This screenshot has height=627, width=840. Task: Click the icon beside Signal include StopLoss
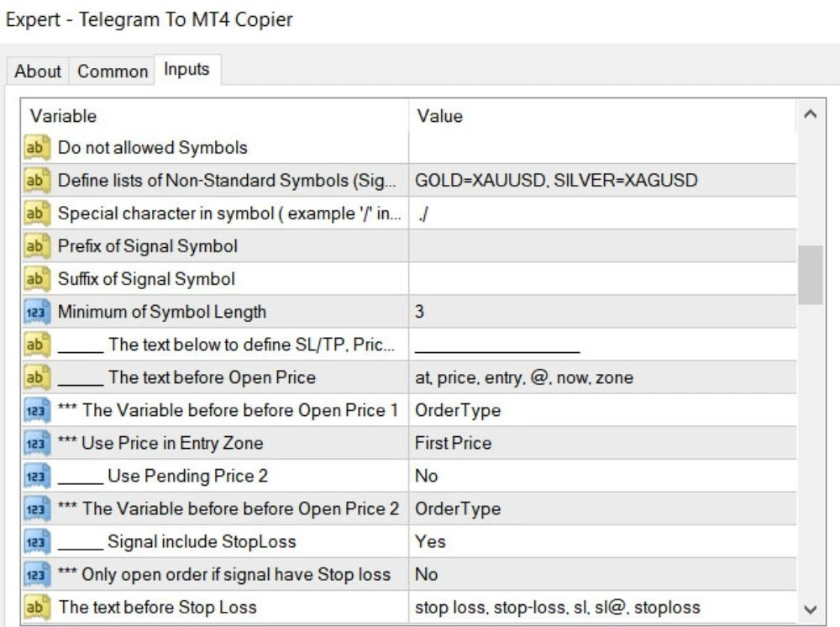tap(36, 542)
